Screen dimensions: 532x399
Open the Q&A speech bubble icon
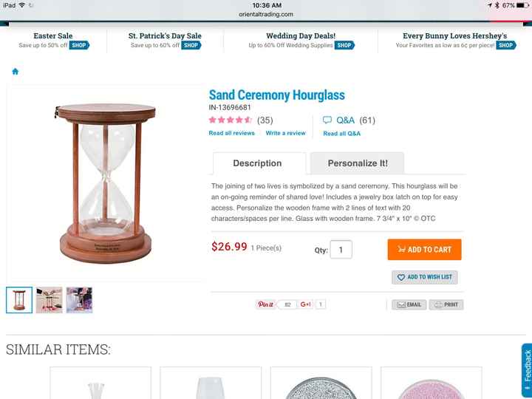[327, 120]
